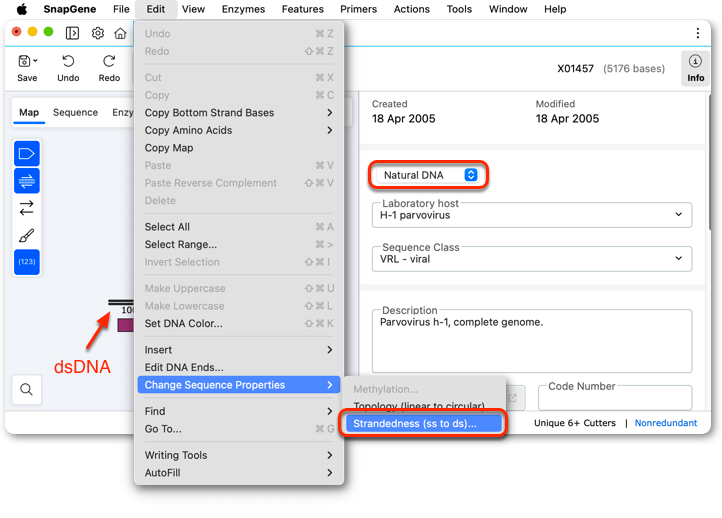
Task: Open the Primers menu
Action: tap(358, 9)
